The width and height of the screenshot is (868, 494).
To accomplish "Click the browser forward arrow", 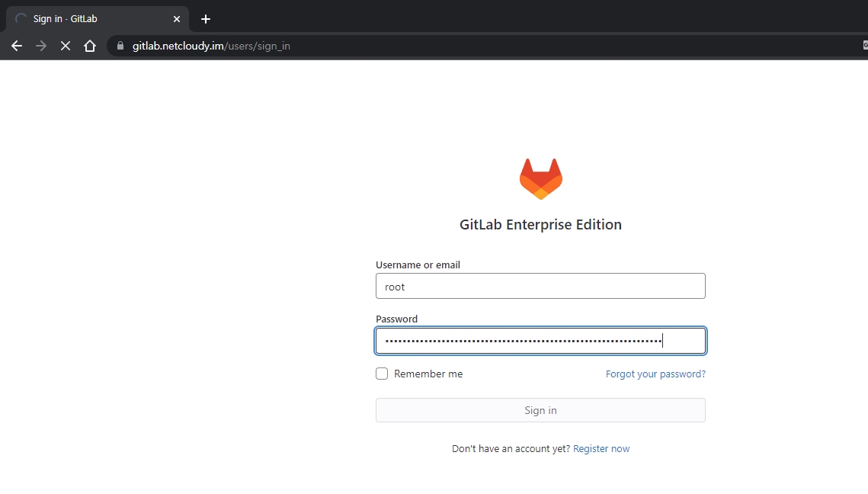I will point(41,46).
